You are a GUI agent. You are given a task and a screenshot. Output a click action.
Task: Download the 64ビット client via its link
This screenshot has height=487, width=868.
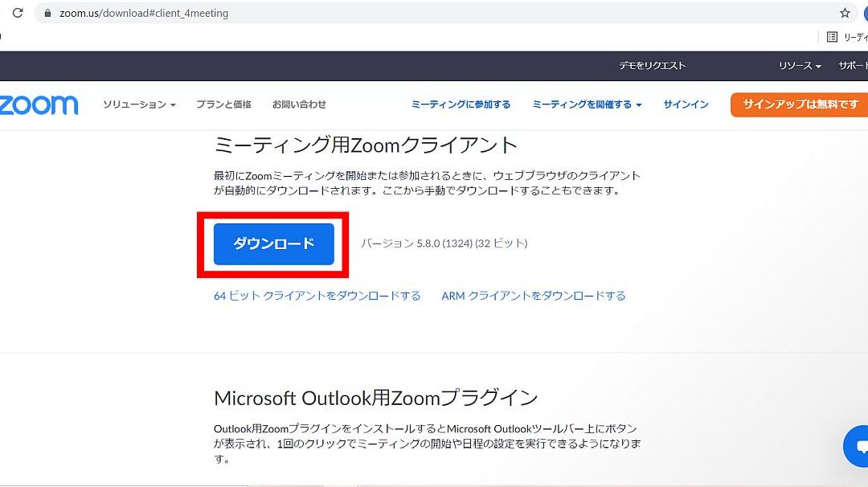click(317, 296)
